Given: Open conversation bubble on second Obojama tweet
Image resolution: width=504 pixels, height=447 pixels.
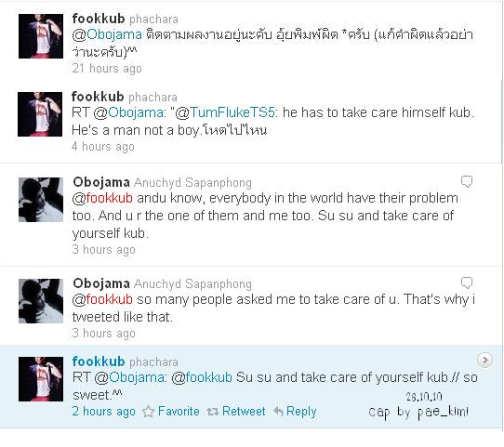Looking at the screenshot, I should (x=467, y=283).
